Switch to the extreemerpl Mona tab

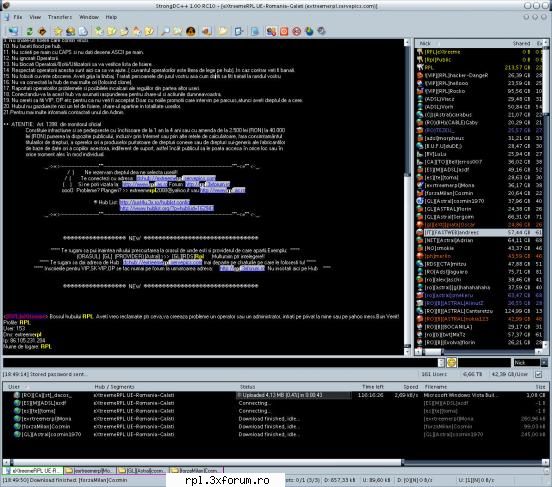pyautogui.click(x=90, y=470)
